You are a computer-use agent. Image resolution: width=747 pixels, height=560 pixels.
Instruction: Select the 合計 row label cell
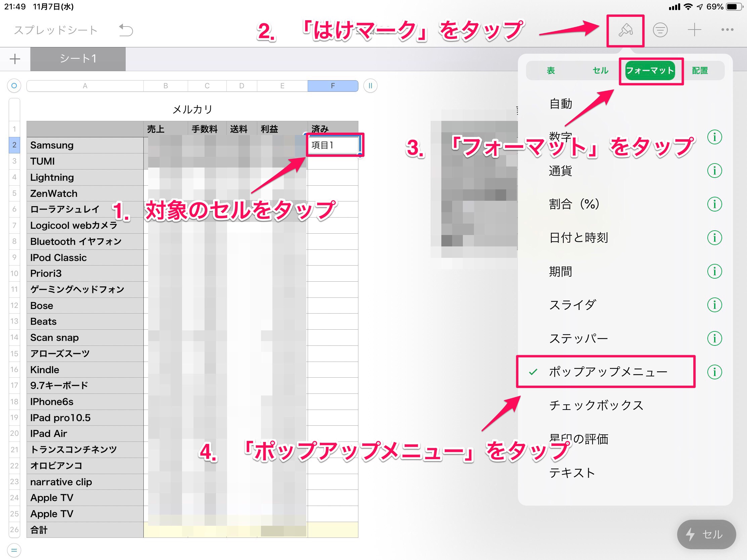pyautogui.click(x=85, y=530)
